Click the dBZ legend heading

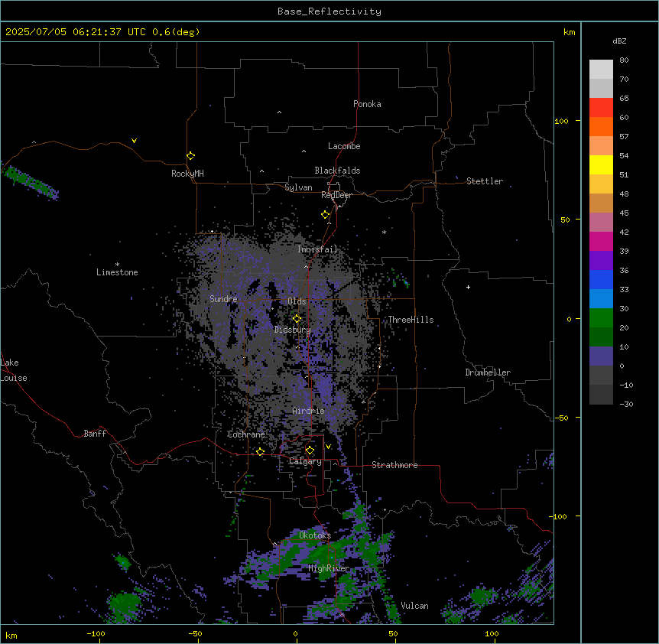(619, 41)
